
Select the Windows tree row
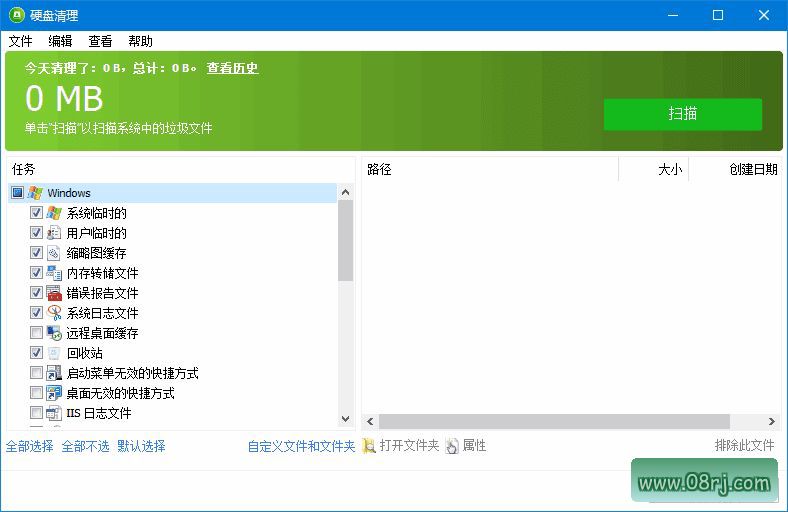172,193
